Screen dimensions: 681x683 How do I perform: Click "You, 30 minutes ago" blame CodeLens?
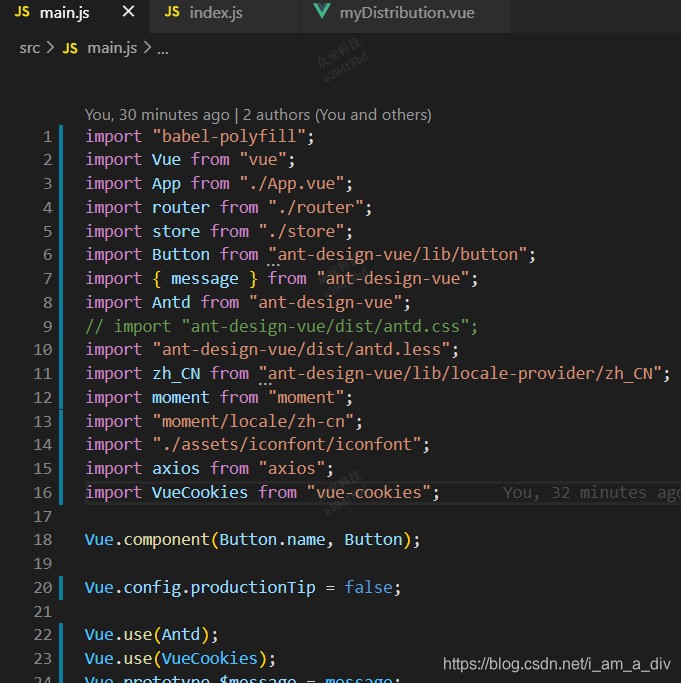tap(157, 114)
